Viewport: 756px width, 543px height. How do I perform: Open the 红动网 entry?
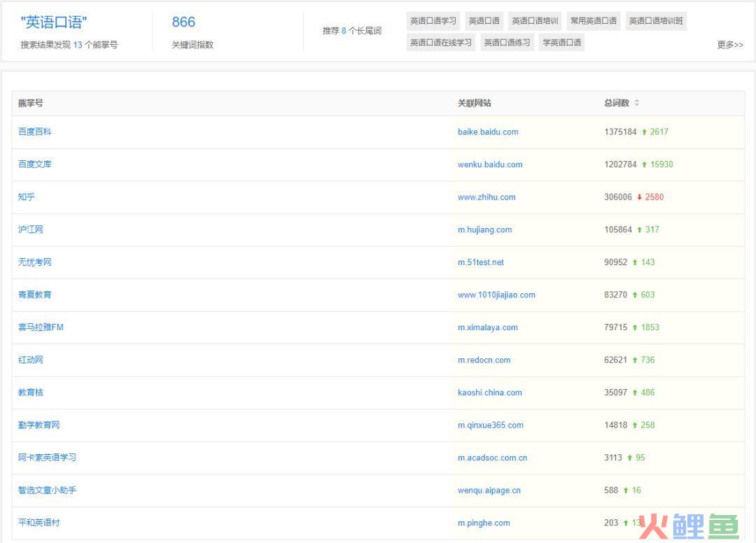30,360
